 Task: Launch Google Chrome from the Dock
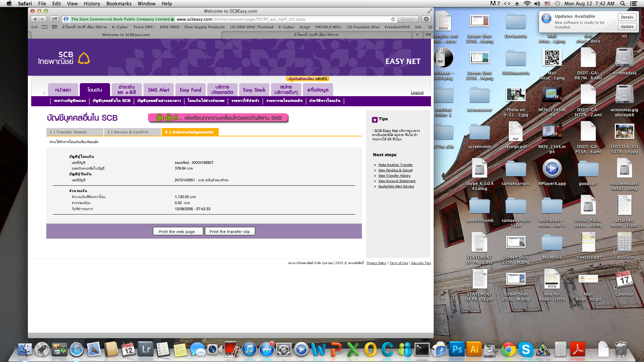(x=508, y=350)
